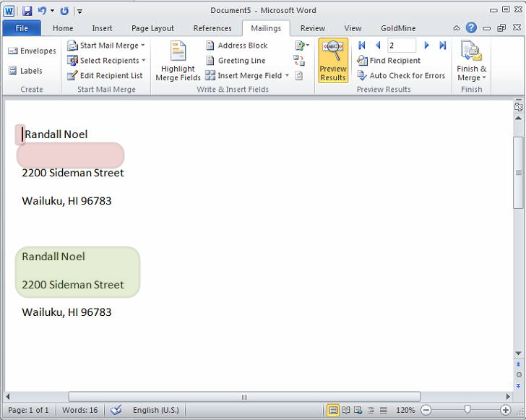The image size is (526, 420).
Task: Insert an Address Block
Action: tap(236, 46)
